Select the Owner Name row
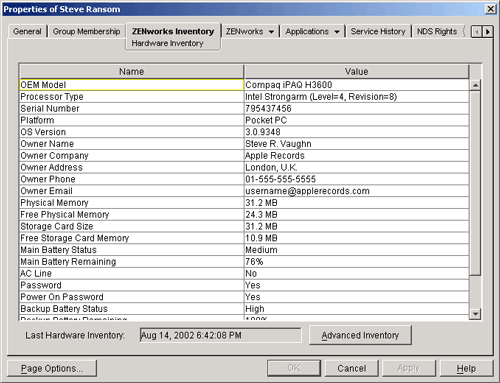The height and width of the screenshot is (383, 500). point(131,144)
